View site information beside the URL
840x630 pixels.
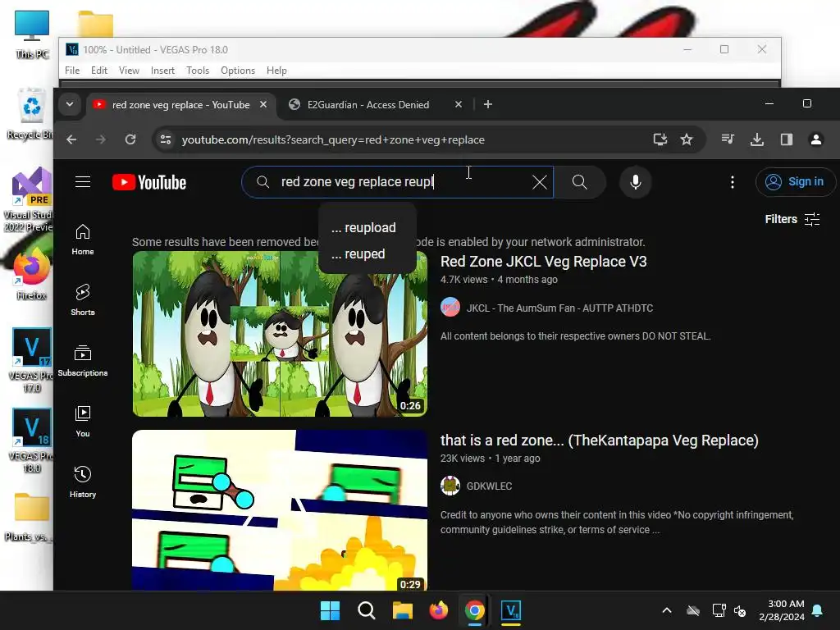(166, 139)
